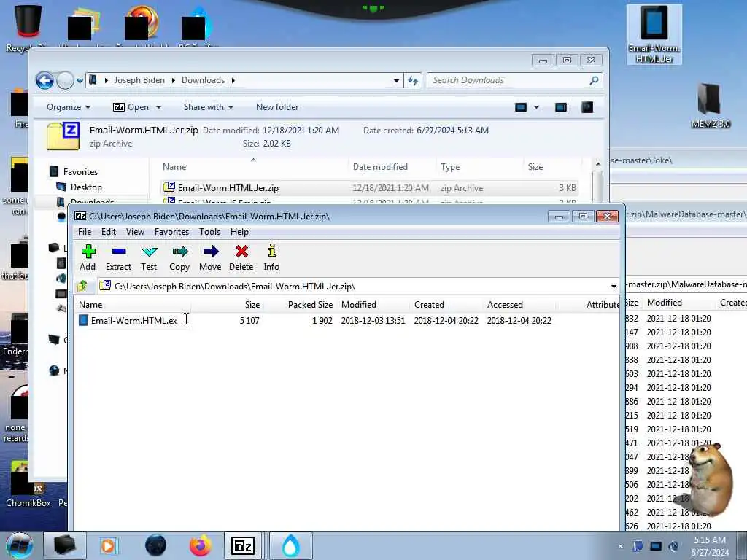Click the volume icon in system tray
The width and height of the screenshot is (747, 560).
point(673,546)
